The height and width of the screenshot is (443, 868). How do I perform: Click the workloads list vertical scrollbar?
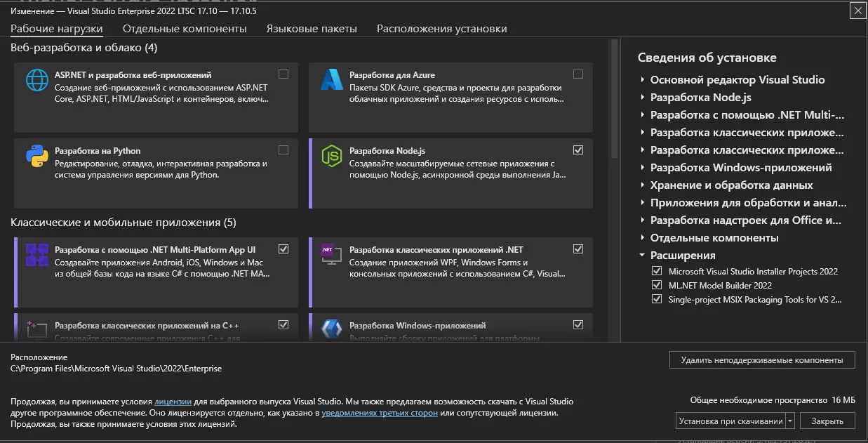615,98
